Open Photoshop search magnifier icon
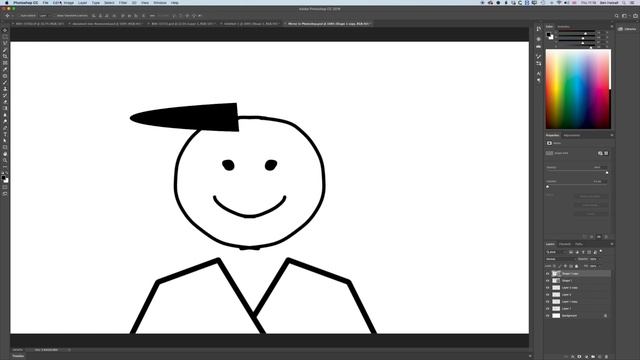The width and height of the screenshot is (640, 360). coord(616,16)
